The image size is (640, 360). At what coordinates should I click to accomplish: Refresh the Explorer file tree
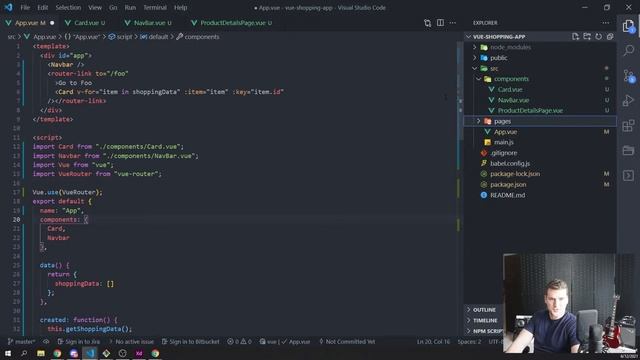coord(598,37)
